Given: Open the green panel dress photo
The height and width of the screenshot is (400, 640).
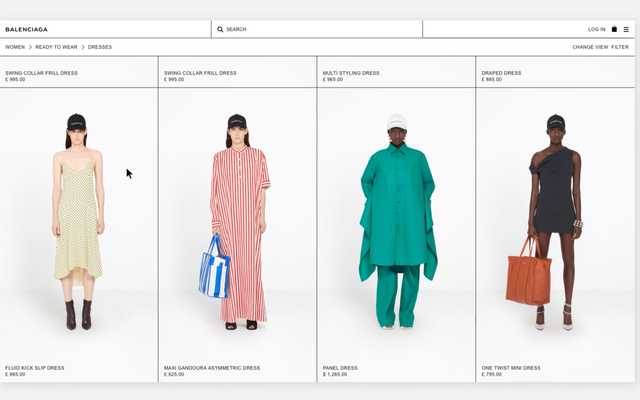Looking at the screenshot, I should 398,222.
